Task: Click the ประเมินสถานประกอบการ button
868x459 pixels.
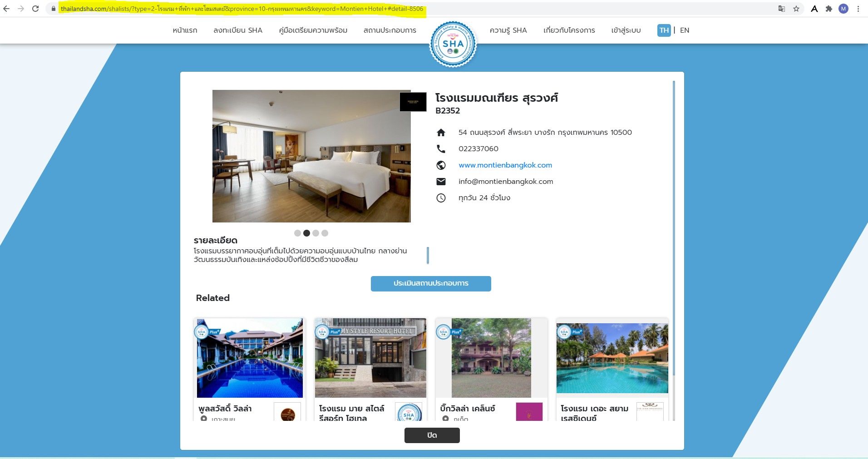Action: [x=431, y=283]
